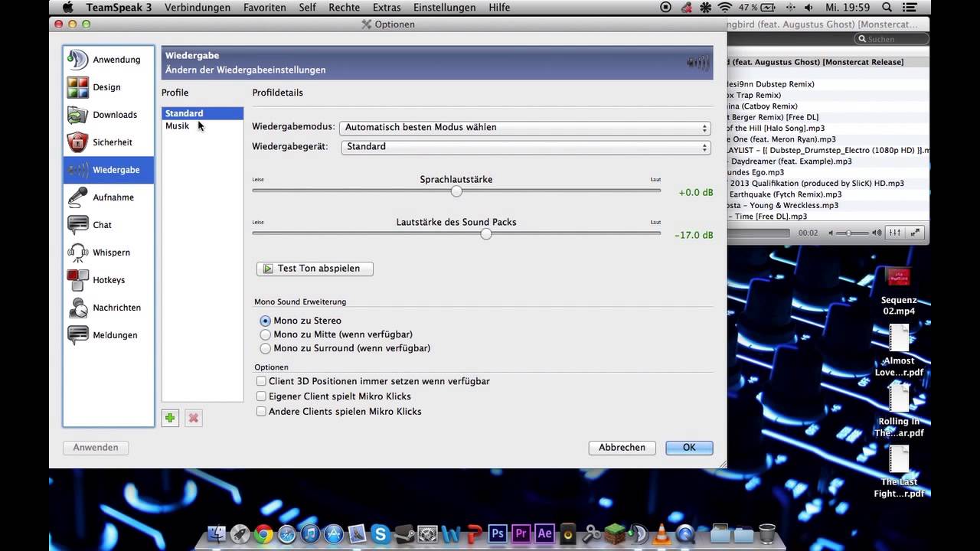Open the Sicherheit settings category
Image resolution: width=980 pixels, height=551 pixels.
click(x=108, y=142)
